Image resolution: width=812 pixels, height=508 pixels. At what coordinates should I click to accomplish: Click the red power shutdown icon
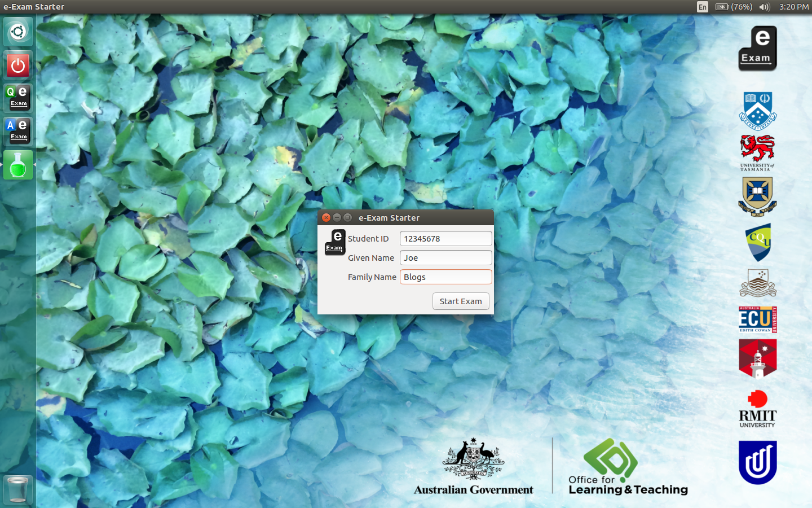18,65
